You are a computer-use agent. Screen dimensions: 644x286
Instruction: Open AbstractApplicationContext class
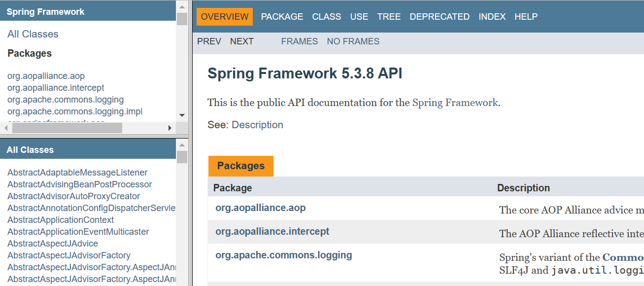pyautogui.click(x=61, y=220)
